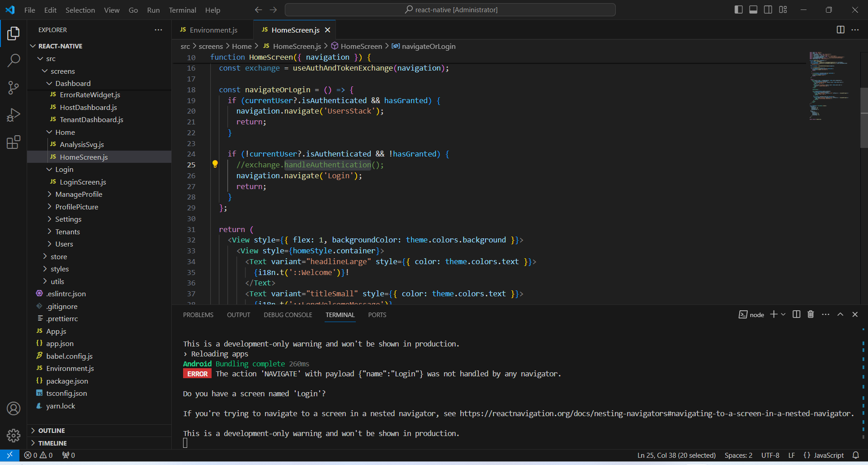The image size is (868, 465).
Task: Toggle the bottom panel layout button
Action: pyautogui.click(x=753, y=10)
